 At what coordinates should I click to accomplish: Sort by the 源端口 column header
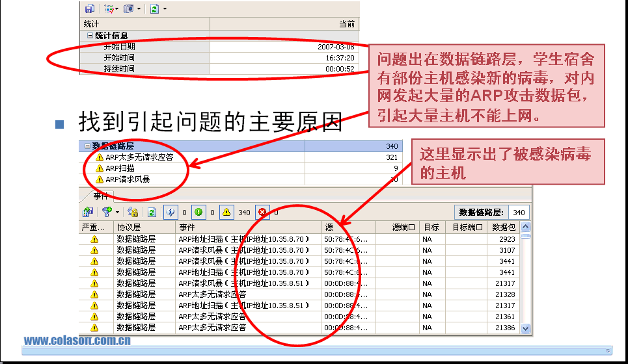pos(398,227)
